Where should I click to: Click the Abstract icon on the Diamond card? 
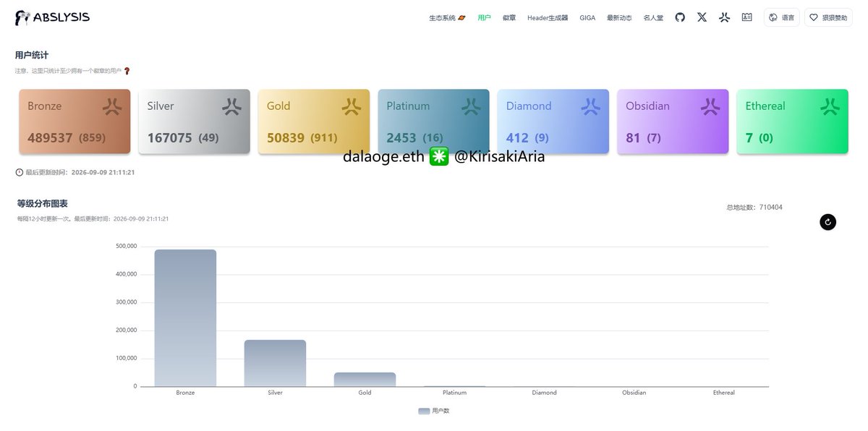590,107
